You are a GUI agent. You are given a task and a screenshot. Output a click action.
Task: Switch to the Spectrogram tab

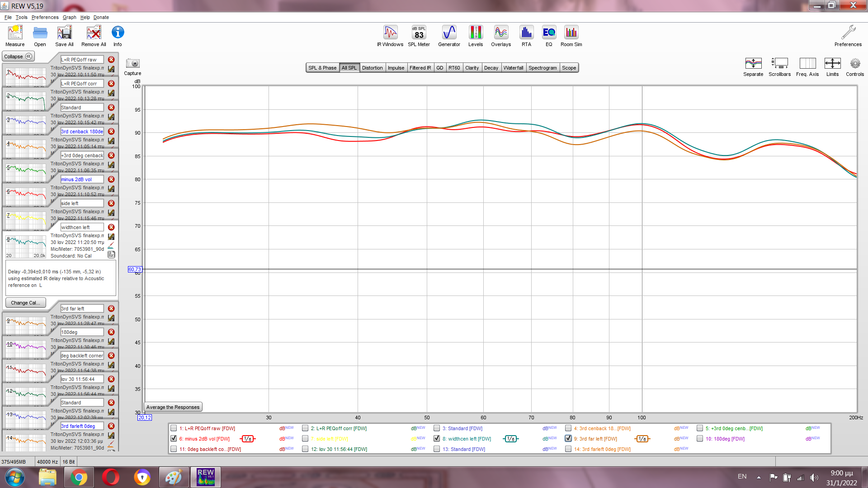pos(542,68)
